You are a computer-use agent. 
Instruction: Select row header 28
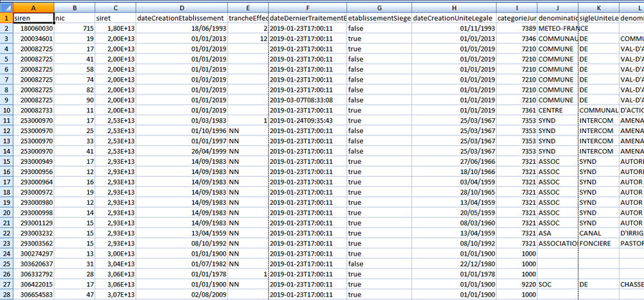[x=7, y=294]
